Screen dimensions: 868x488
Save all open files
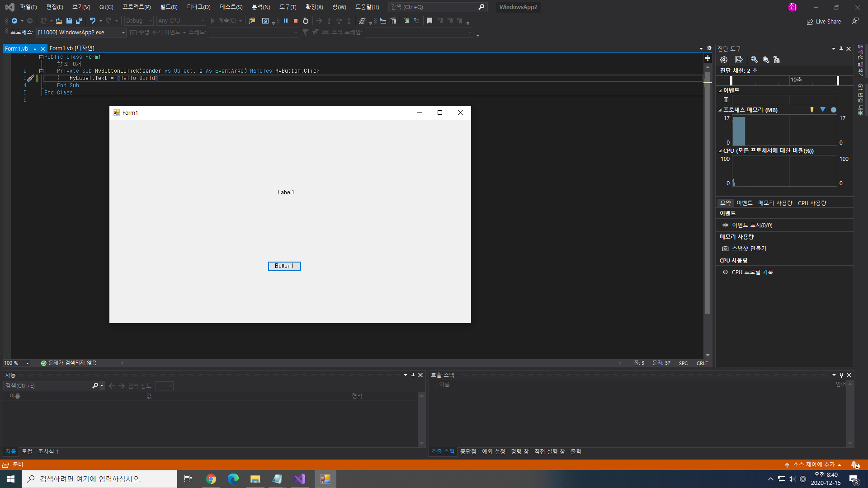coord(79,21)
